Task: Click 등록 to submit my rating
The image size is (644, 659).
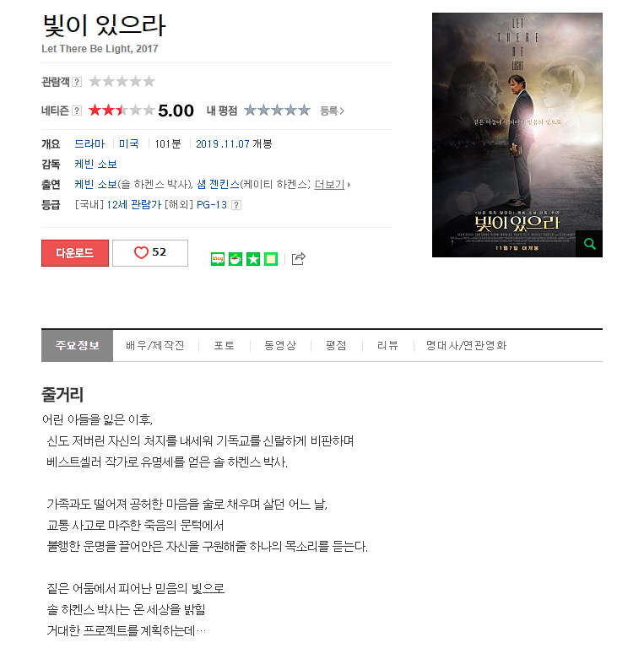Action: [332, 111]
